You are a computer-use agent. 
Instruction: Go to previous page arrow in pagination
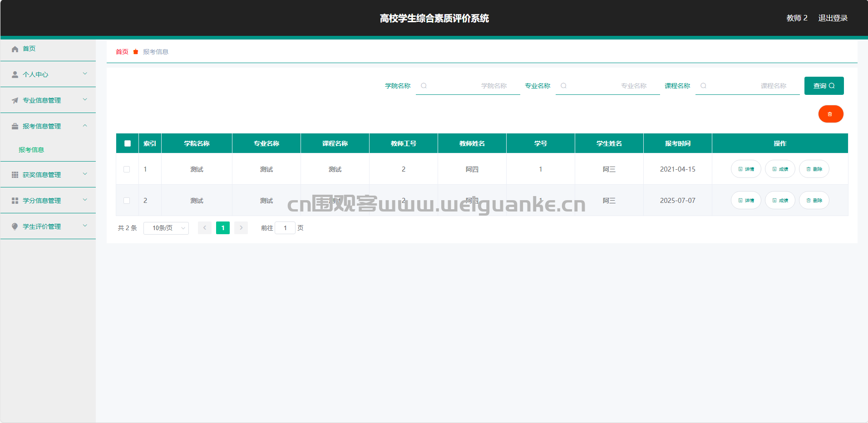click(x=205, y=228)
